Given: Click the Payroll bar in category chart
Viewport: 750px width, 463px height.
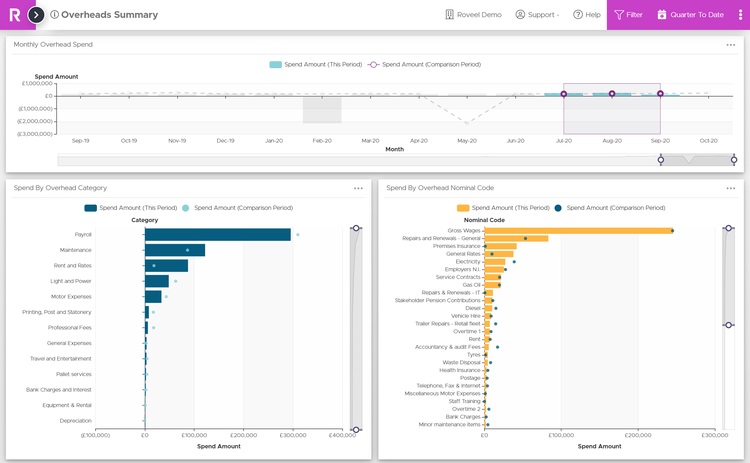Looking at the screenshot, I should (x=217, y=235).
